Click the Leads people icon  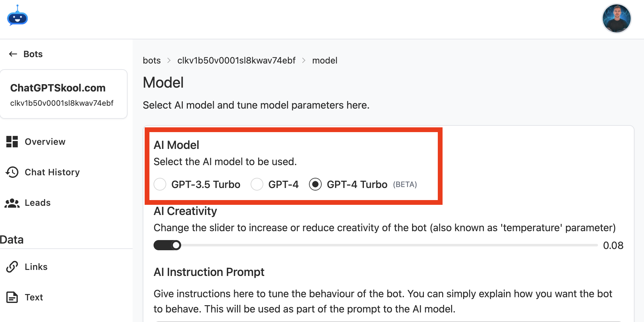12,203
